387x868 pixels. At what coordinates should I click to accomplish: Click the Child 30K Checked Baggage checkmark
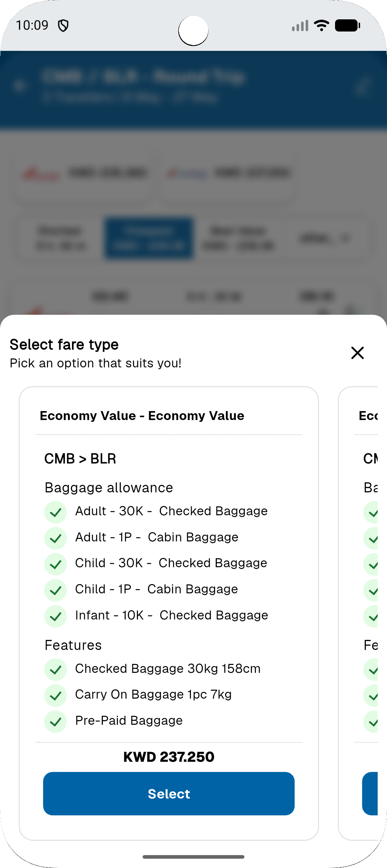[56, 564]
